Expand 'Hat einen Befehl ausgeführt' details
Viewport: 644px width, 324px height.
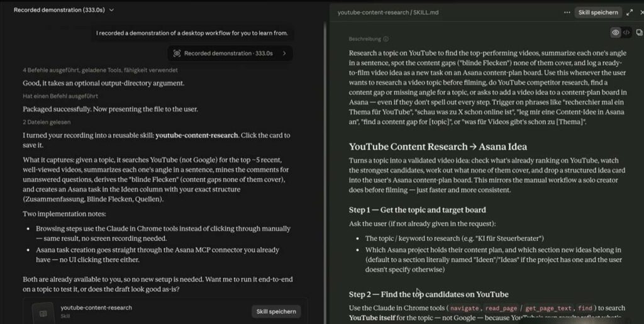[60, 96]
